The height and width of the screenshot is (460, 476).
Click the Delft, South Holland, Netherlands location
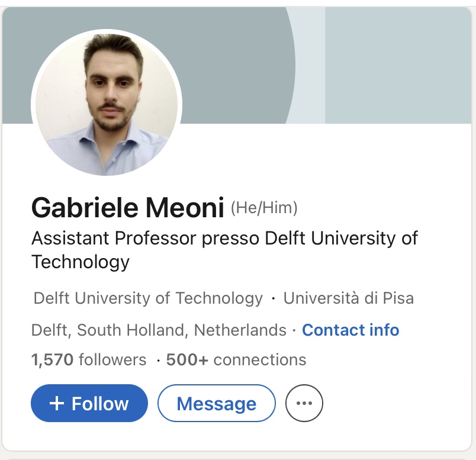point(159,330)
